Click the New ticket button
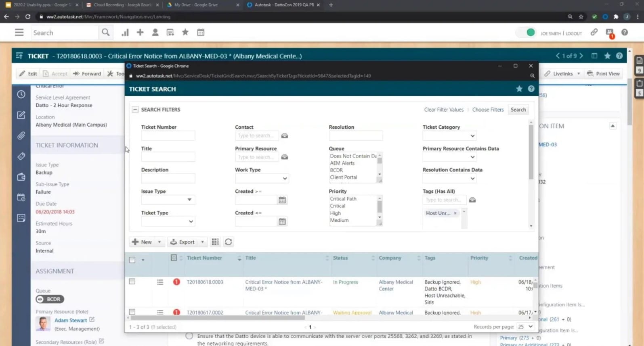Viewport: 644px width, 346px height. [x=142, y=242]
